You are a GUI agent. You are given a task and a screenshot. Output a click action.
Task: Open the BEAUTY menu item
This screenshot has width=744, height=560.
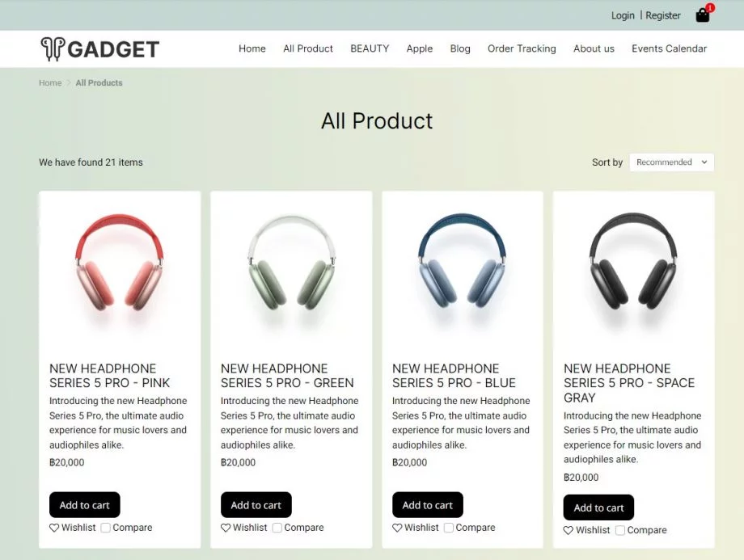370,48
